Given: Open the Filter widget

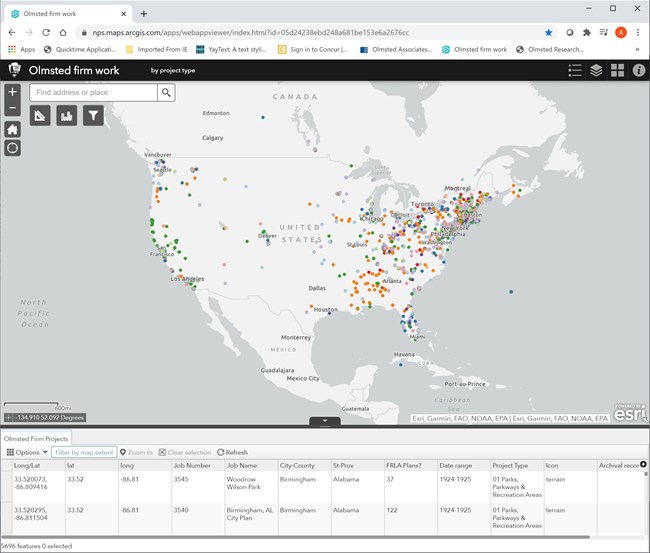Looking at the screenshot, I should coord(93,116).
